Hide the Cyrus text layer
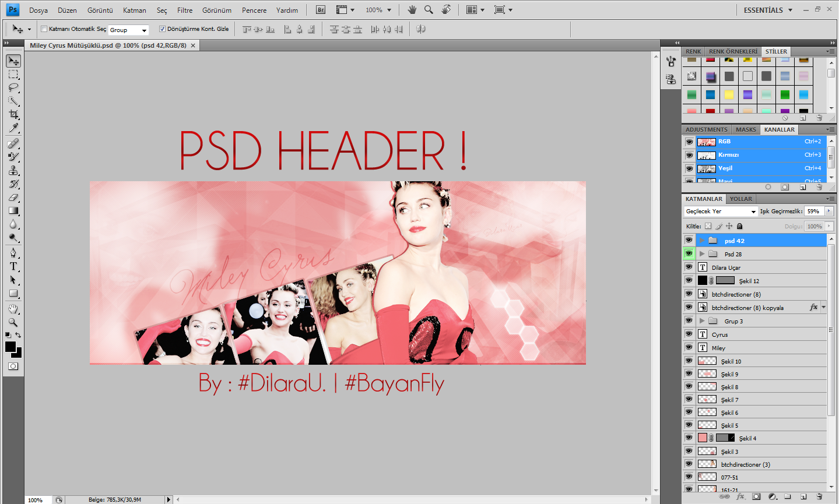This screenshot has width=839, height=504. (689, 334)
